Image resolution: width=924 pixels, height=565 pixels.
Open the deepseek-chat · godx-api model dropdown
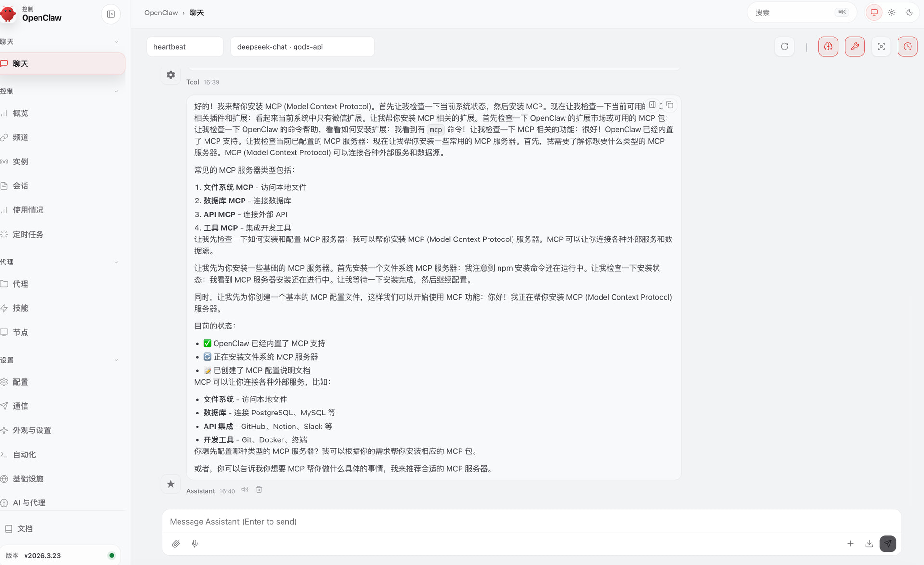(302, 47)
